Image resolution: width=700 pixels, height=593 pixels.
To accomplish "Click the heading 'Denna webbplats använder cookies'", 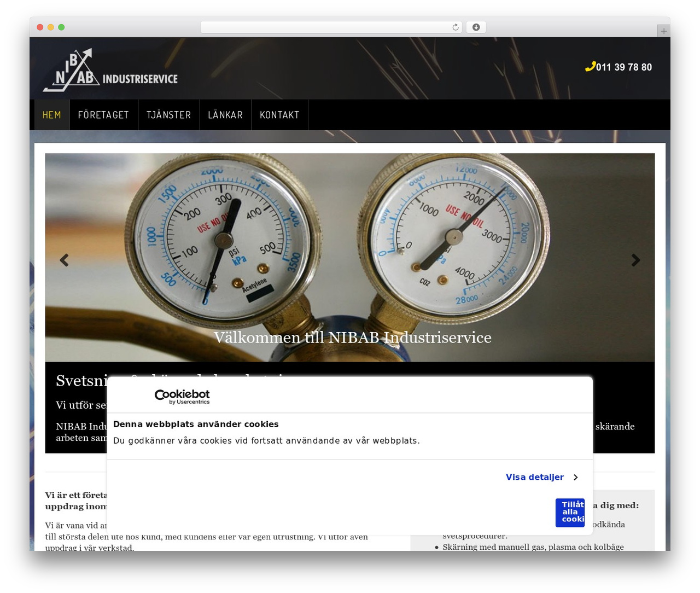I will click(x=196, y=424).
